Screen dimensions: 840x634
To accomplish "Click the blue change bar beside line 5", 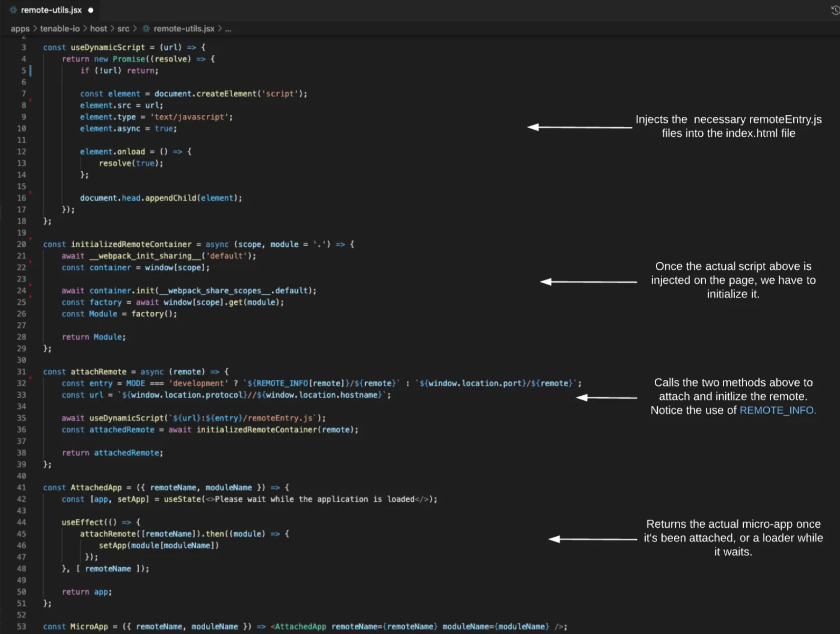I will (x=31, y=71).
